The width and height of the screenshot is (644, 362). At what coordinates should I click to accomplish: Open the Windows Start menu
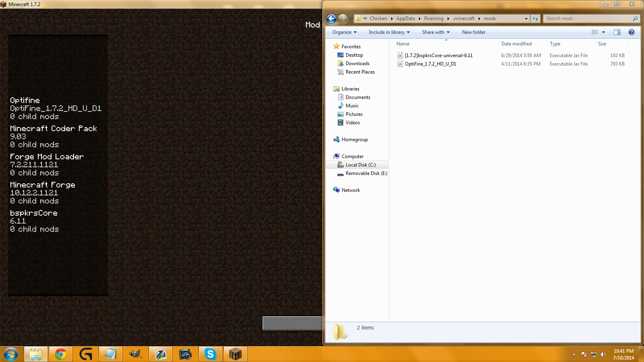tap(11, 354)
